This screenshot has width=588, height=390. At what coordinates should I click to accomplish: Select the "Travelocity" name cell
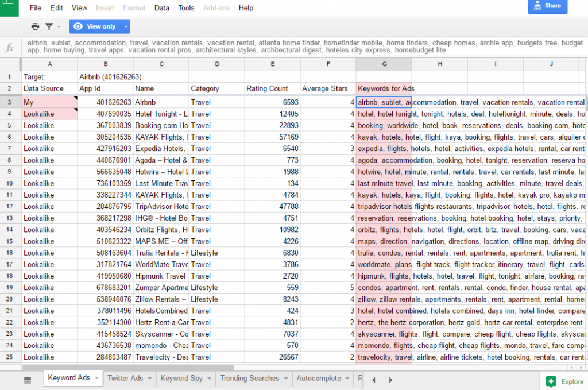tap(161, 357)
